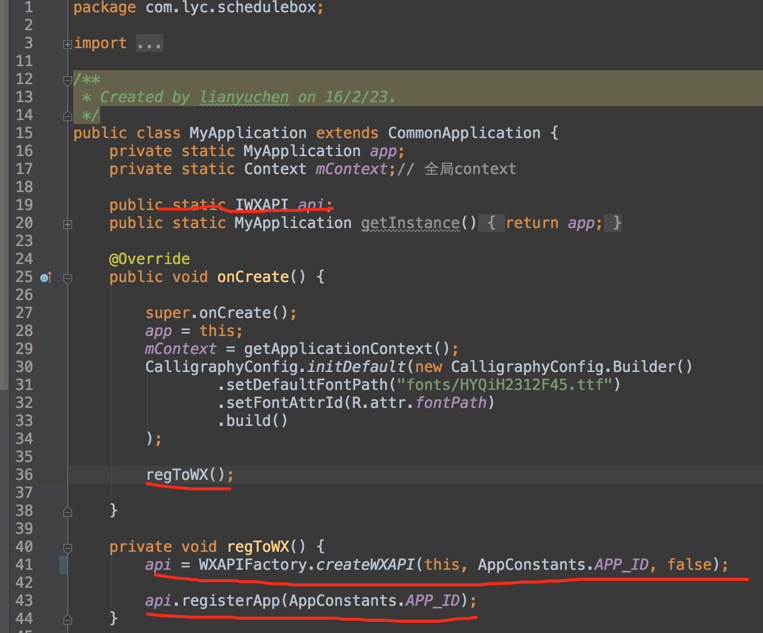Viewport: 763px width, 633px height.
Task: Click the 全局context comment
Action: 470,169
